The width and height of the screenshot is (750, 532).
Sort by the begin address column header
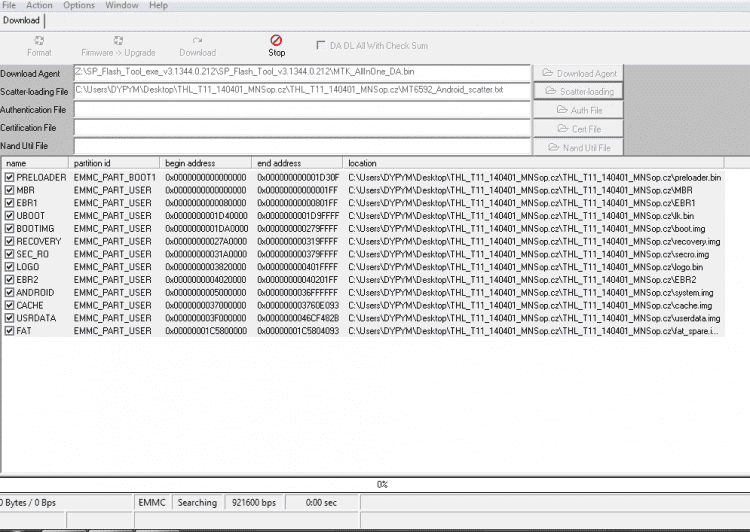tap(206, 163)
